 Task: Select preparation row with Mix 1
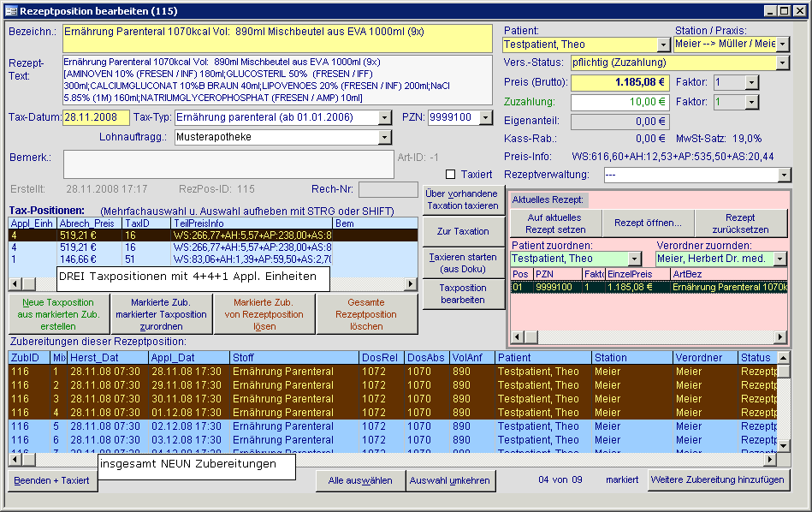tap(393, 372)
